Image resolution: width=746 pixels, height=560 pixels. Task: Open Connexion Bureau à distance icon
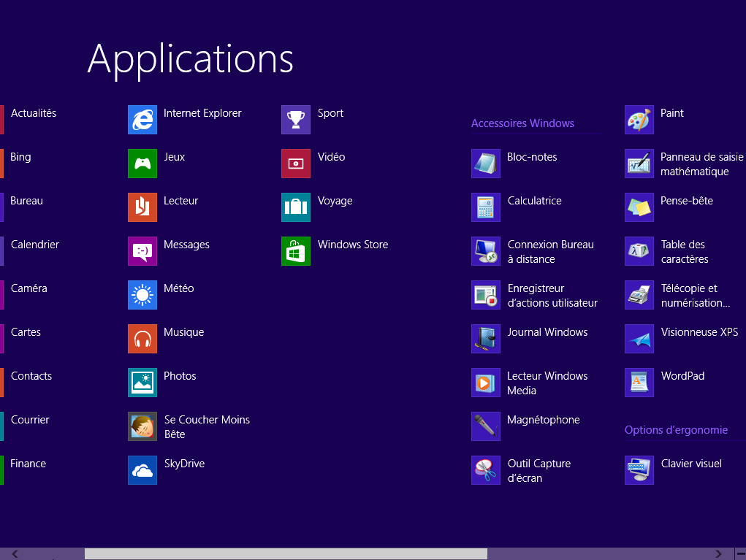[486, 251]
